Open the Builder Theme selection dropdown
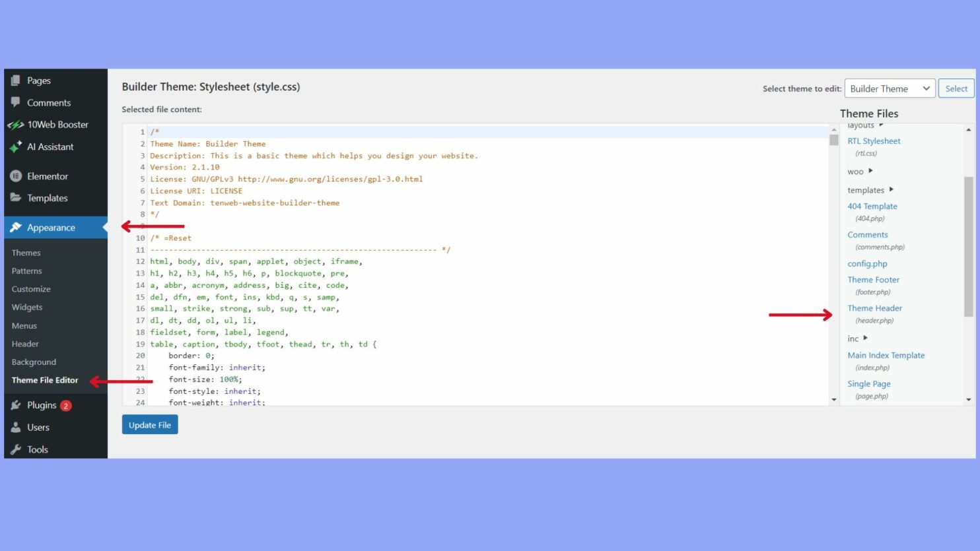This screenshot has height=551, width=980. coord(890,88)
